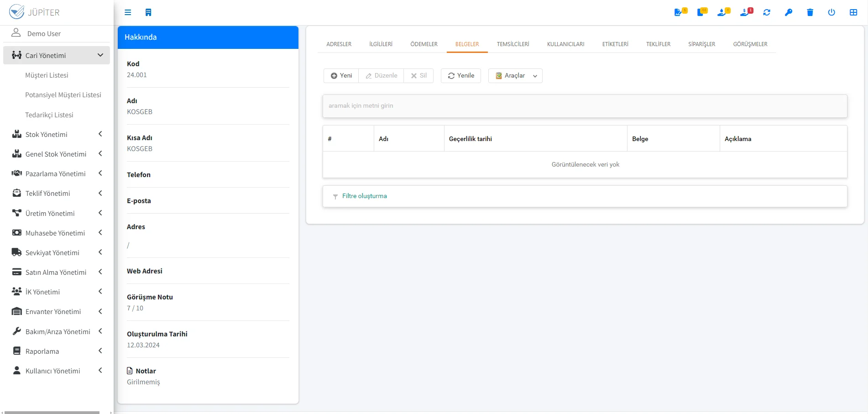Click the Bakım/Arıza Yönetimi wrench icon
Viewport: 868px width, 414px height.
pyautogui.click(x=17, y=331)
